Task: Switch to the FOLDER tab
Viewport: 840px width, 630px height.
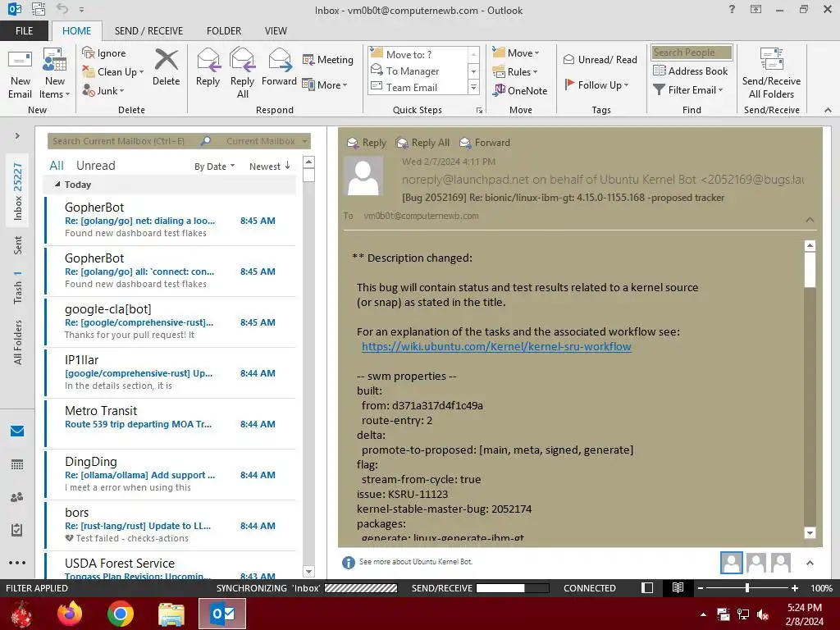Action: (x=224, y=31)
